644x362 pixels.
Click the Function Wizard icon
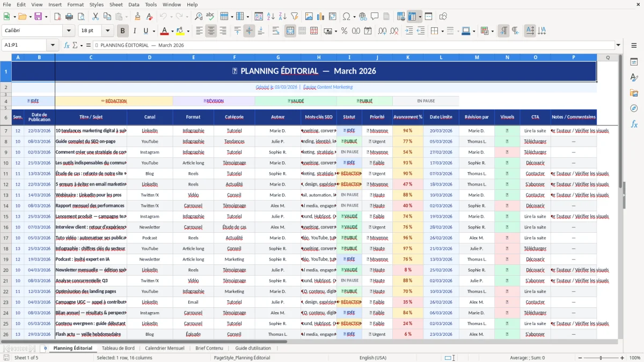click(67, 45)
